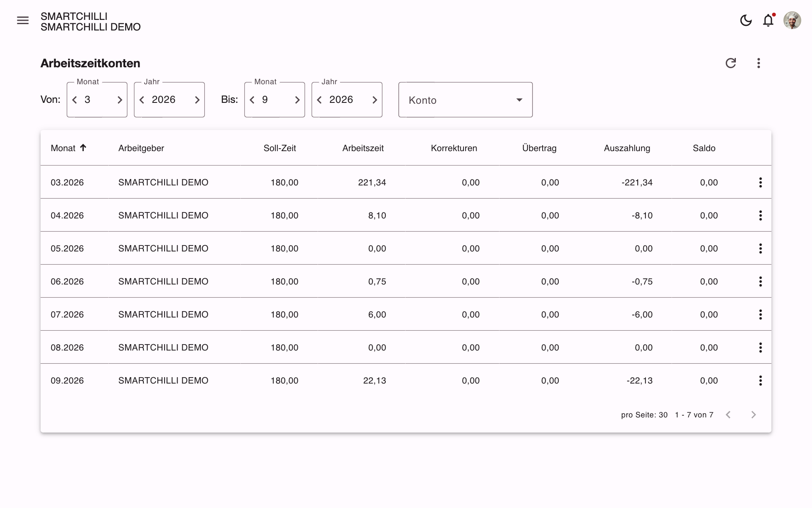The height and width of the screenshot is (508, 812).
Task: Decrease the Von year 2026
Action: click(x=142, y=100)
